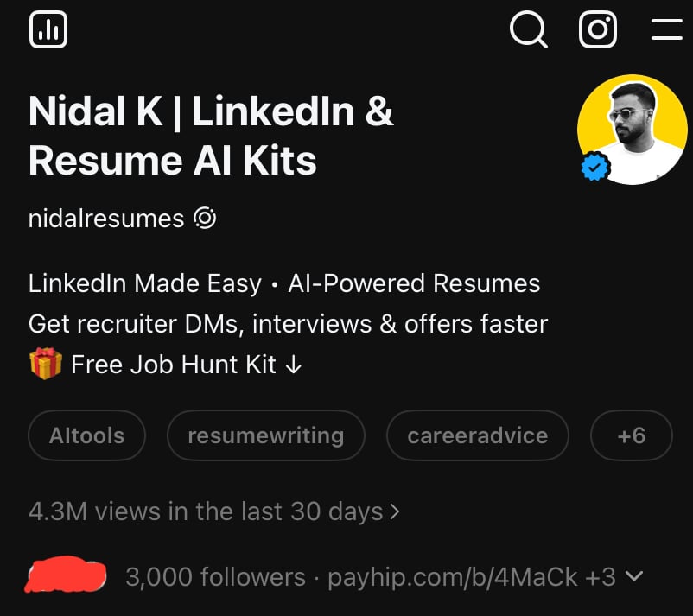The image size is (693, 616).
Task: Select the careeradvice topic tag
Action: (477, 435)
